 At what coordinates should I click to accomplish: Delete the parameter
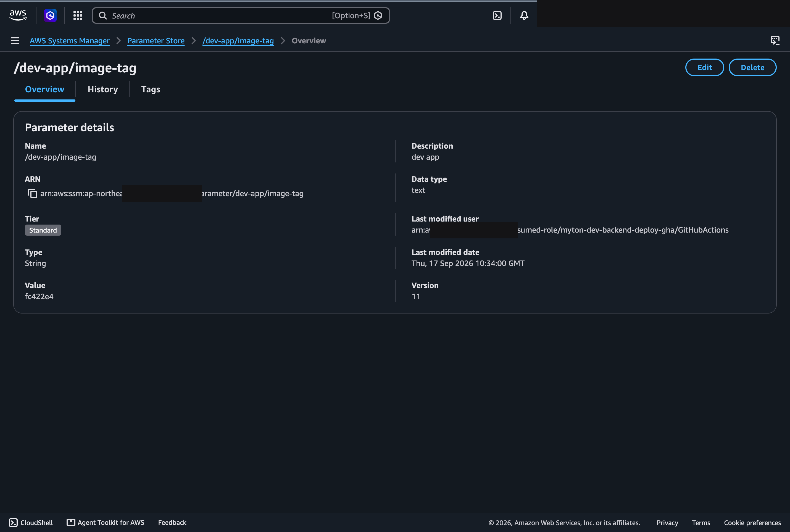pos(752,67)
